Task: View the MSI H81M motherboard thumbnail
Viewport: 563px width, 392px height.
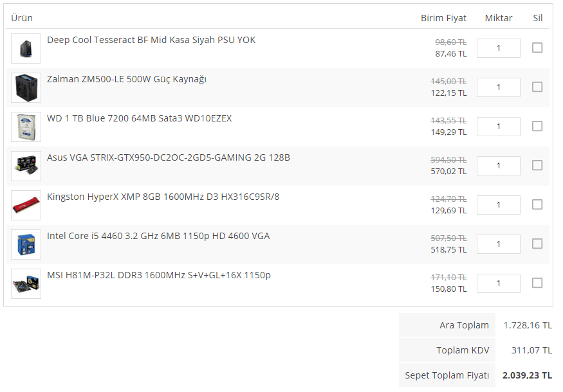Action: click(x=26, y=283)
